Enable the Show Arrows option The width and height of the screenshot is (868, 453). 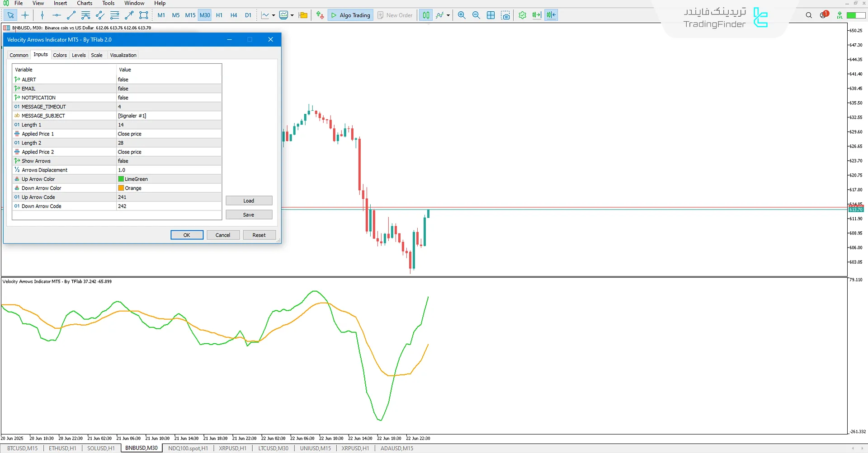(x=169, y=161)
